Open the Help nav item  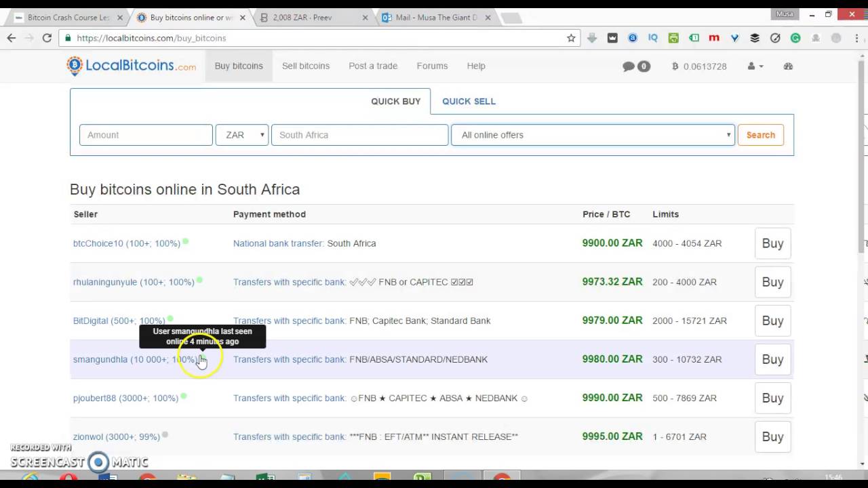(x=476, y=66)
